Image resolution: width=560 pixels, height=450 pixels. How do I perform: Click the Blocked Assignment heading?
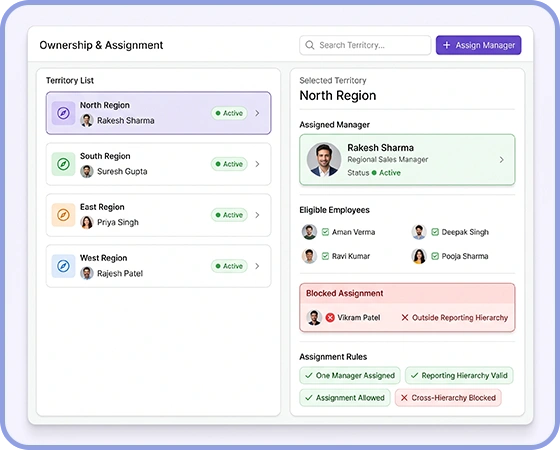(x=345, y=293)
